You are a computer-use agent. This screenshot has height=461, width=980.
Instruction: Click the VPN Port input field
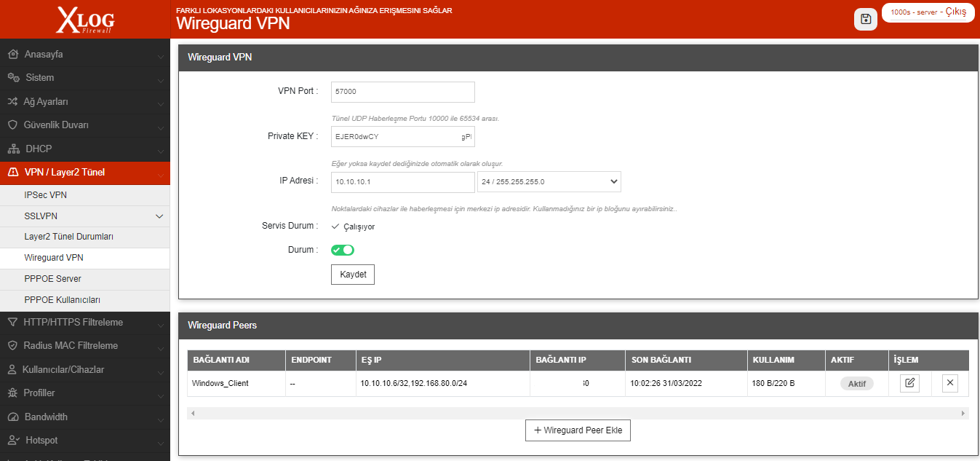click(x=403, y=92)
